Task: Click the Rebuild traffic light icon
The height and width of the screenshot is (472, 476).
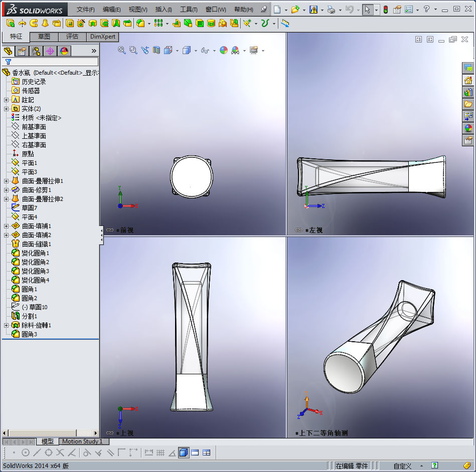Action: click(386, 10)
